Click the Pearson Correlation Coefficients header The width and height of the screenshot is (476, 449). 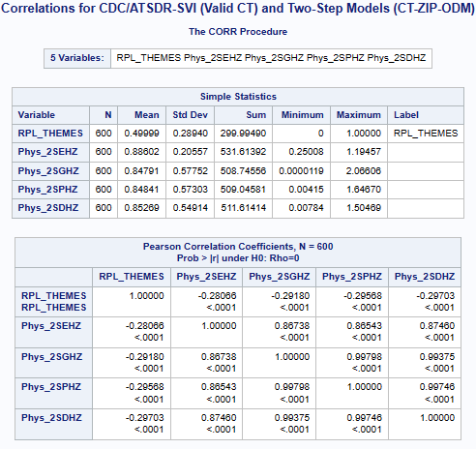[238, 253]
